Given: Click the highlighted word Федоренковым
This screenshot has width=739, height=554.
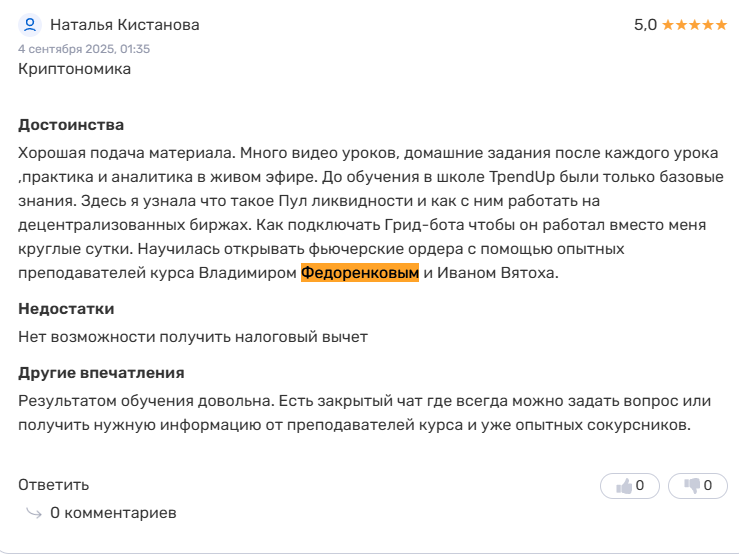Looking at the screenshot, I should (360, 272).
